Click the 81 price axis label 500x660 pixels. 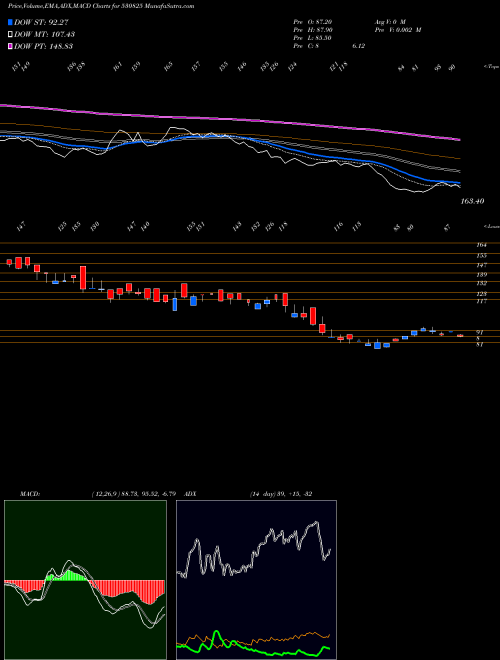coord(480,344)
